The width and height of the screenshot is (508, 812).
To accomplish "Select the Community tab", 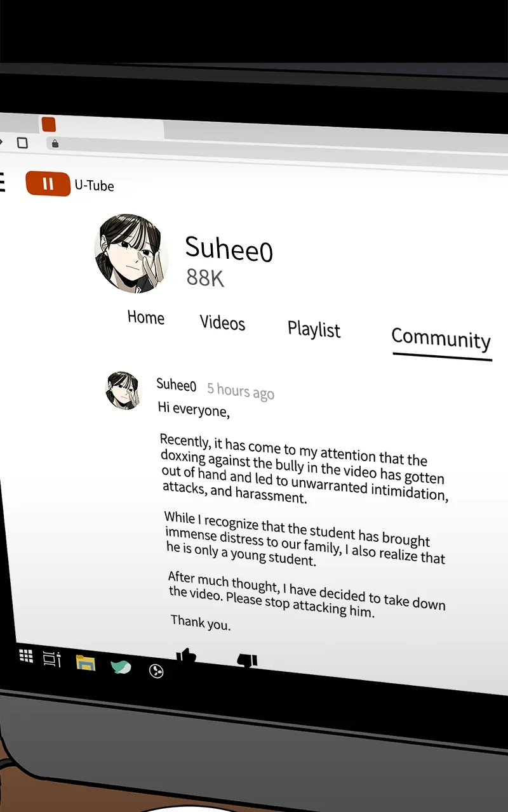I will click(x=441, y=338).
